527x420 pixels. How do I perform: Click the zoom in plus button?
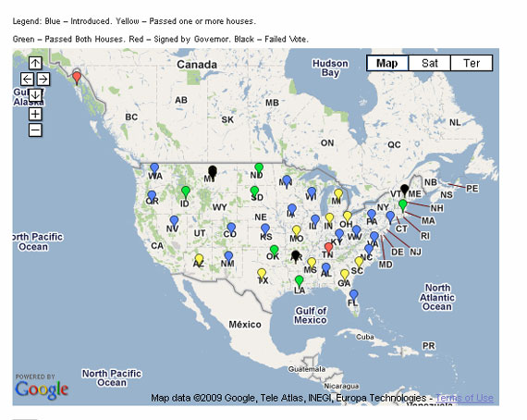tap(35, 115)
